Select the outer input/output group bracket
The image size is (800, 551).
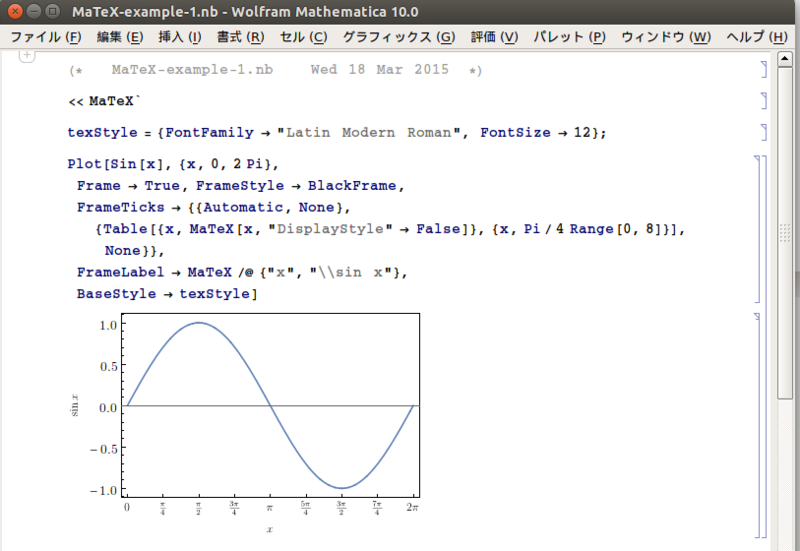(764, 346)
